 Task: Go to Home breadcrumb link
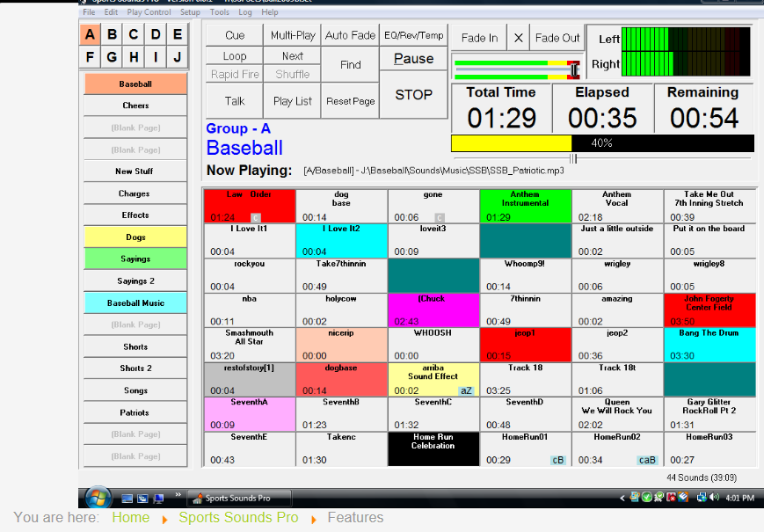click(x=131, y=517)
